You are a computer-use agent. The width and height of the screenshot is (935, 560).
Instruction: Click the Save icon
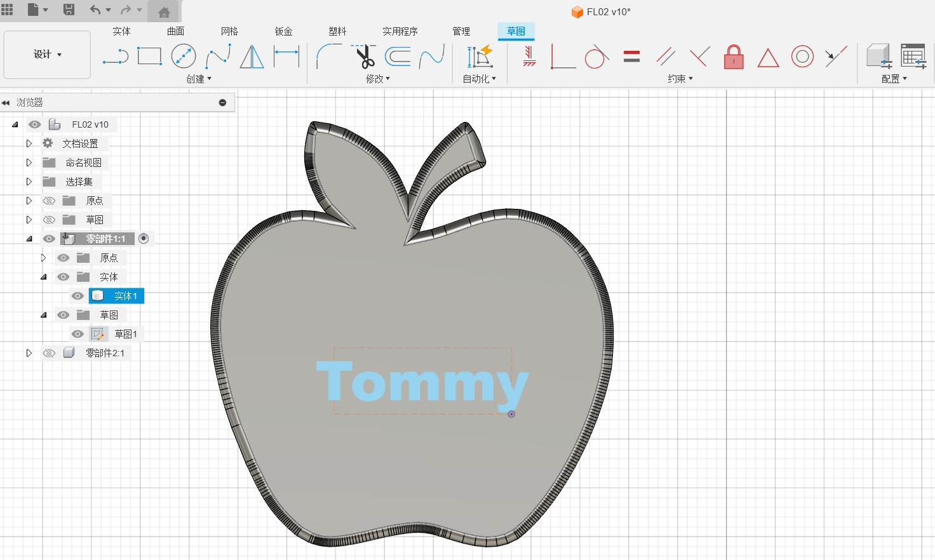pos(69,10)
